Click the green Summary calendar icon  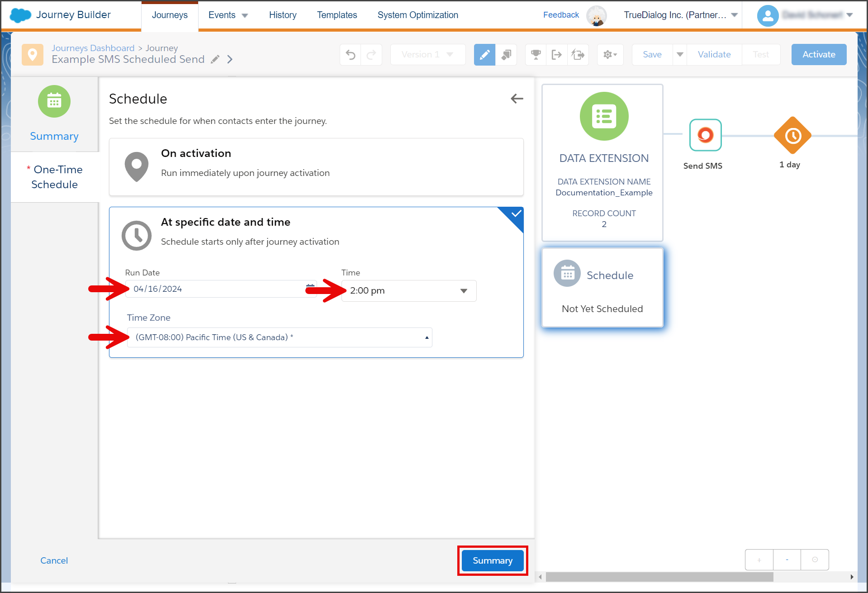tap(54, 101)
